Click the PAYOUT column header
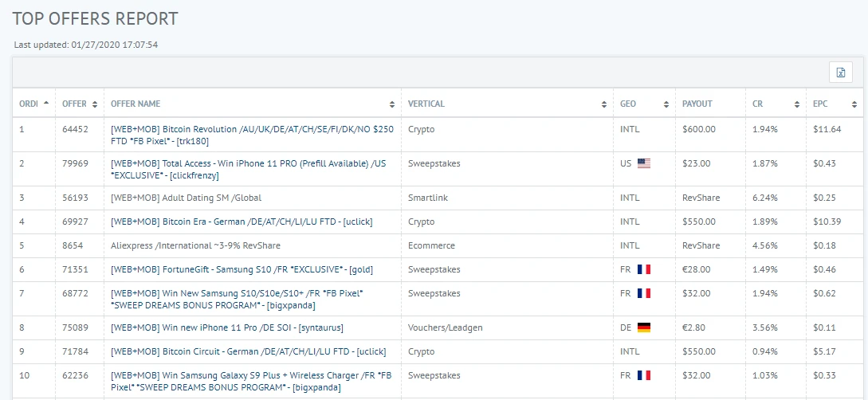 click(711, 104)
